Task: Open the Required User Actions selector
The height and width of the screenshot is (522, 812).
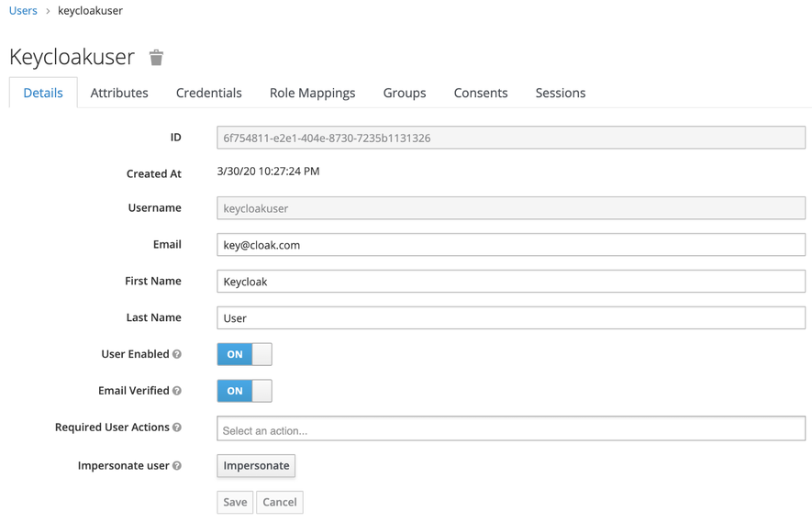Action: pyautogui.click(x=510, y=429)
